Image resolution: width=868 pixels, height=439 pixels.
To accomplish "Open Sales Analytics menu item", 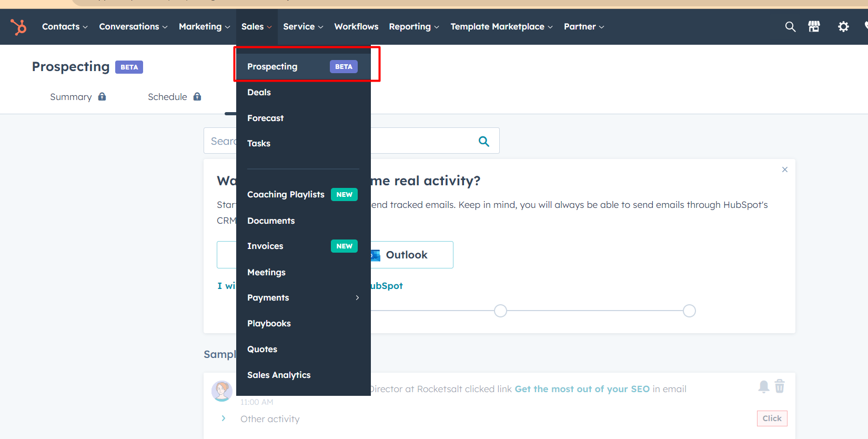I will (304, 375).
